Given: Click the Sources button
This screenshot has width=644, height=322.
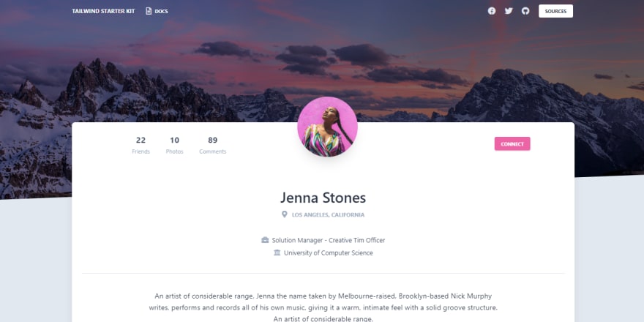Looking at the screenshot, I should pos(555,11).
